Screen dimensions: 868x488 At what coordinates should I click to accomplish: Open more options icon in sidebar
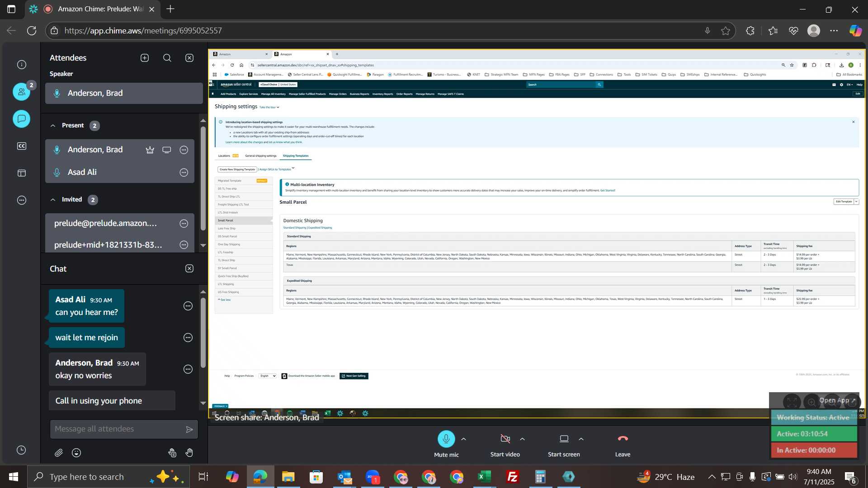click(21, 200)
